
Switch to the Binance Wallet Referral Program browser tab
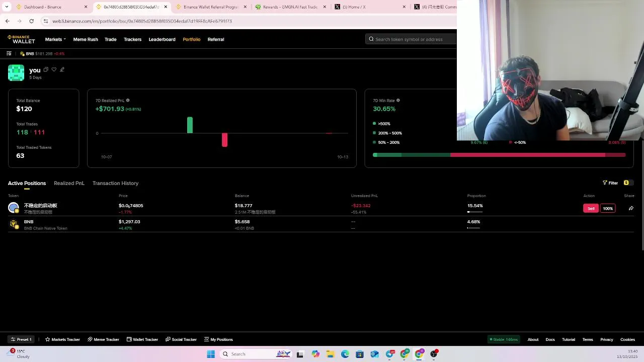[210, 7]
